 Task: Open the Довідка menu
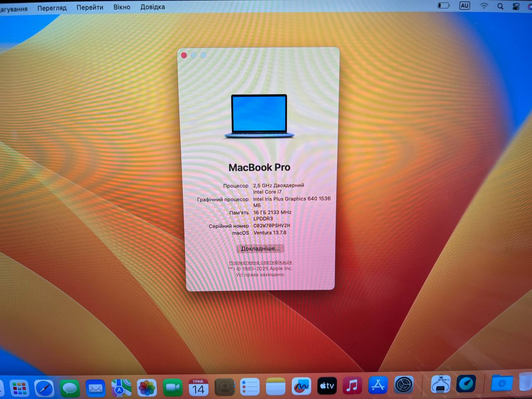click(x=153, y=7)
